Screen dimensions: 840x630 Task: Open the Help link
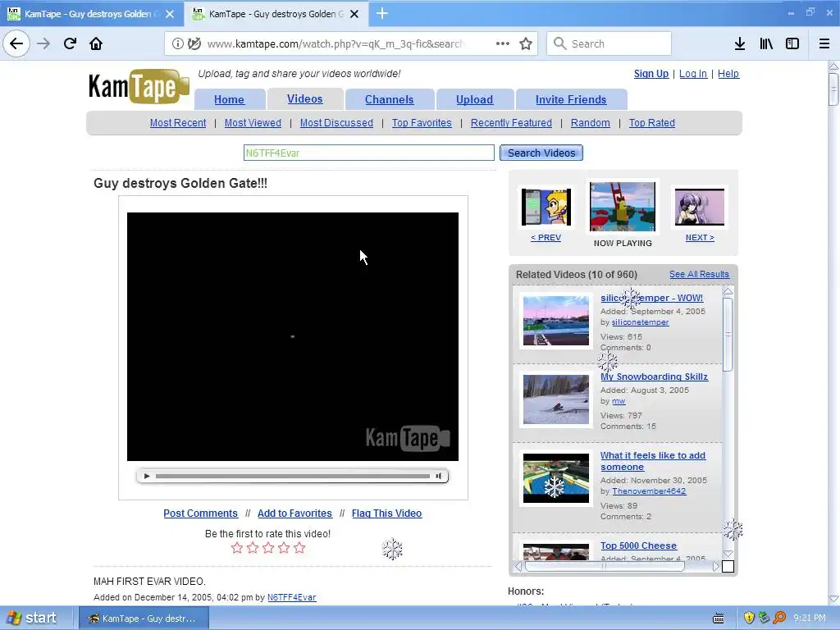pos(728,73)
